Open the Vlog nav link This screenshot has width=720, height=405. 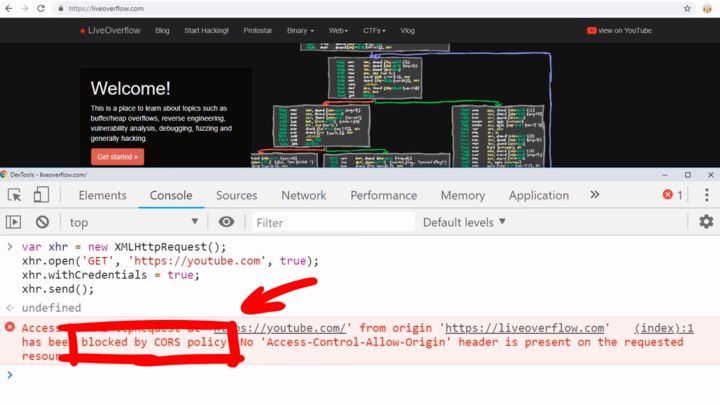click(x=407, y=30)
